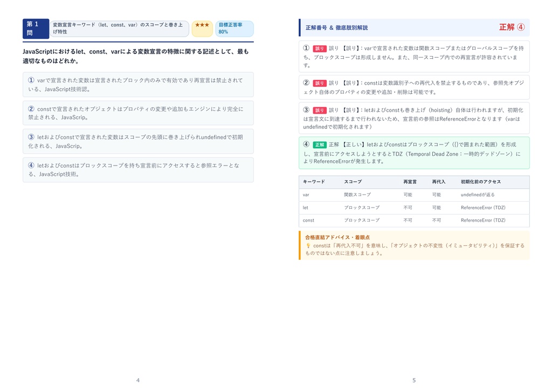Click the undefinedが返る table cell
Image resolution: width=552 pixels, height=392 pixels.
478,195
